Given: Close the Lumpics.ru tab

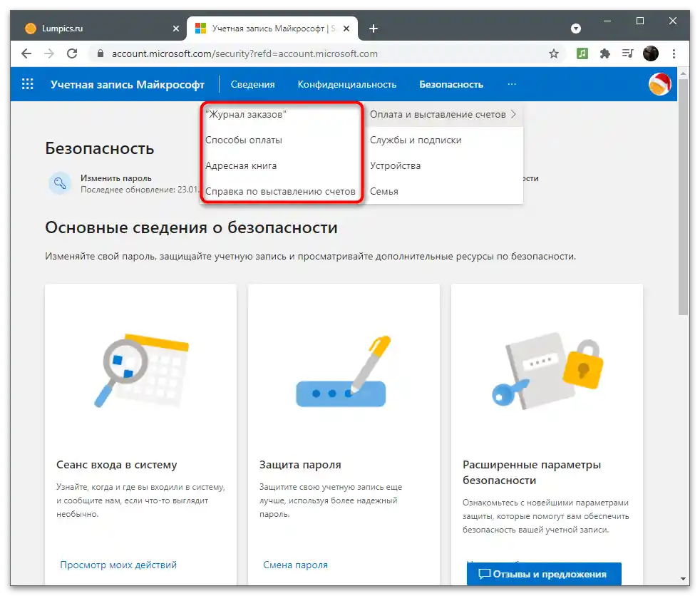Looking at the screenshot, I should pos(176,29).
